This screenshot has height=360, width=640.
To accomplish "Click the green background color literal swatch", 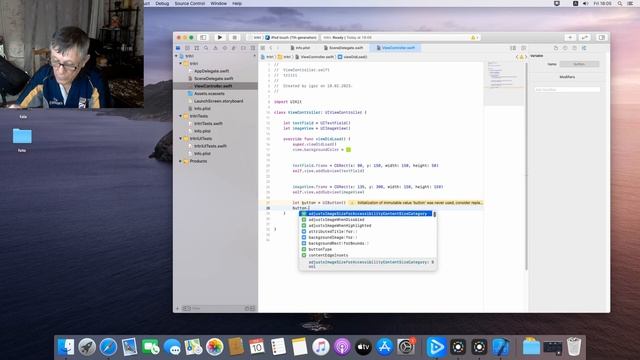I will coord(348,150).
